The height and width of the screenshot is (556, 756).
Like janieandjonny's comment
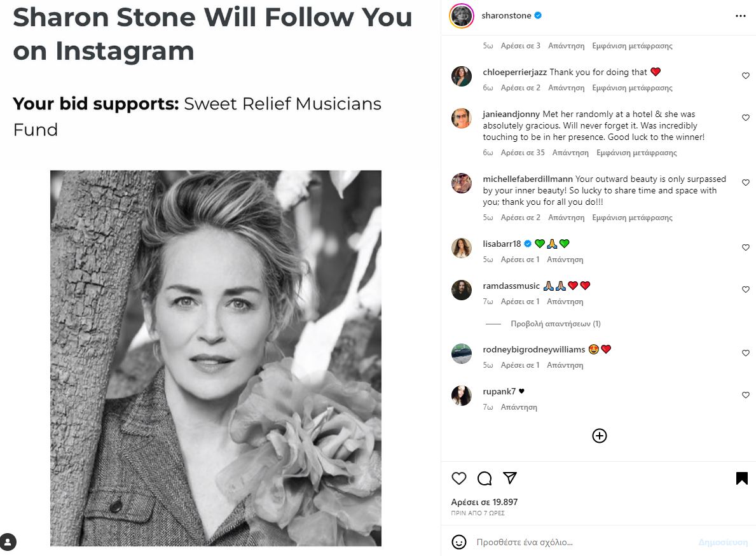(746, 118)
